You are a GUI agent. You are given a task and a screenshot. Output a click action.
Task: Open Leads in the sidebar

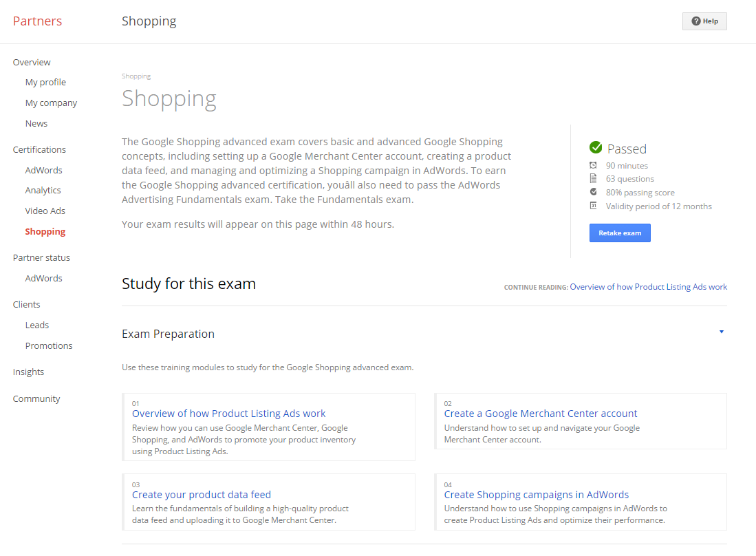37,325
